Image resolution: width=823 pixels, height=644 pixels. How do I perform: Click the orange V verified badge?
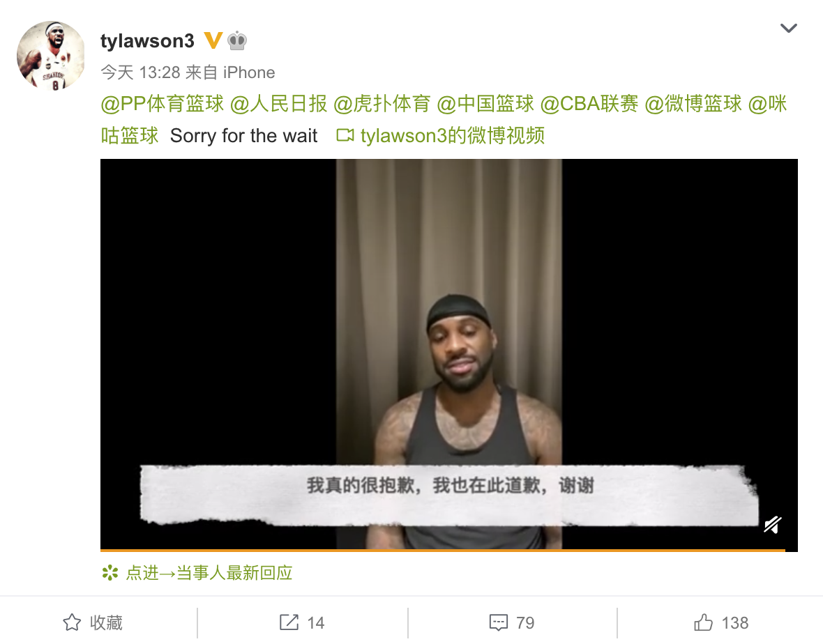point(213,40)
